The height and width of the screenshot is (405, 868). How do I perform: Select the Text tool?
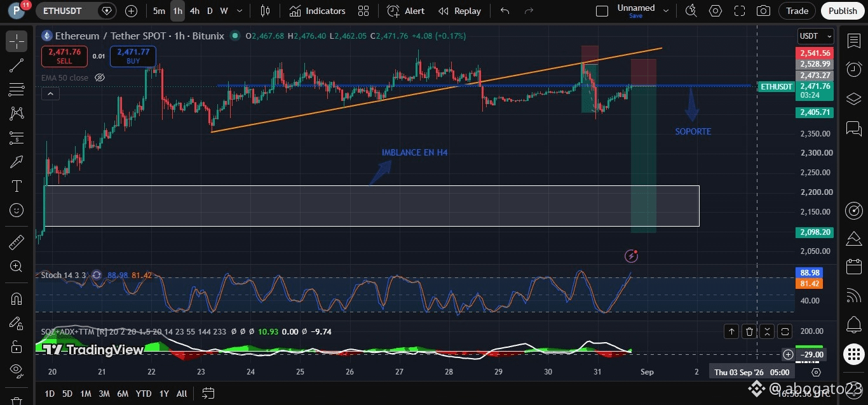pyautogui.click(x=17, y=186)
